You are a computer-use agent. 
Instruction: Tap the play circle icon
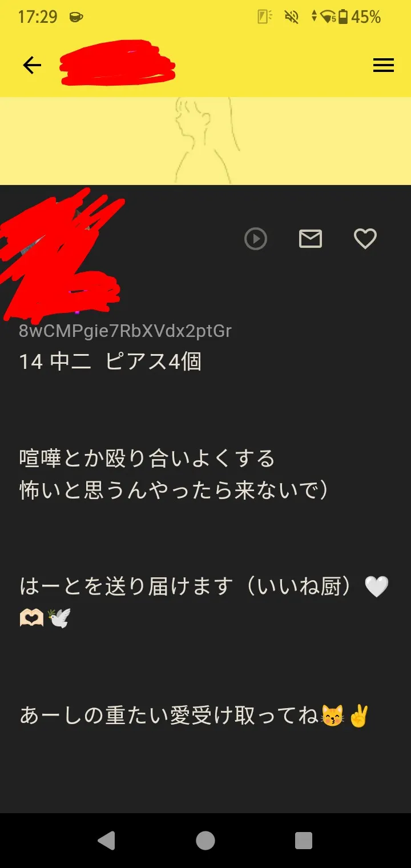coord(256,239)
